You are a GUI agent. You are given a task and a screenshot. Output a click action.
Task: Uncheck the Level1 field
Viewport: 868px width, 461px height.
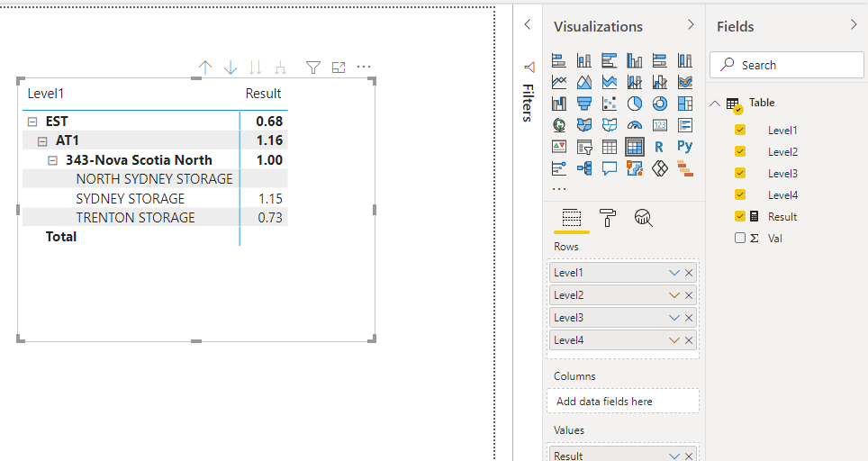tap(740, 130)
